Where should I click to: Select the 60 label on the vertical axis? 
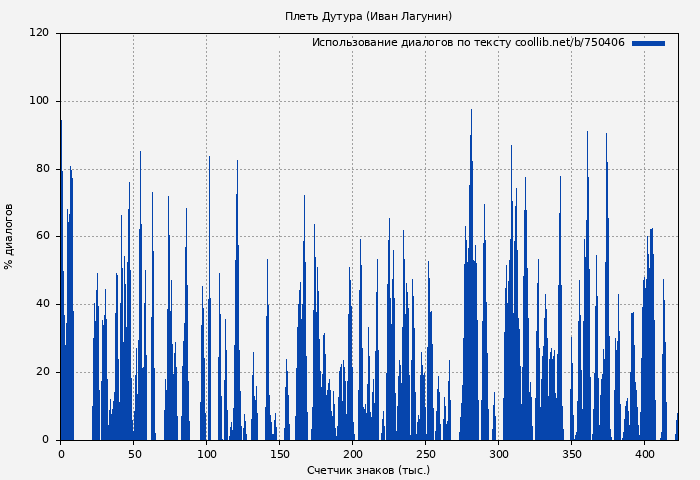pos(42,237)
